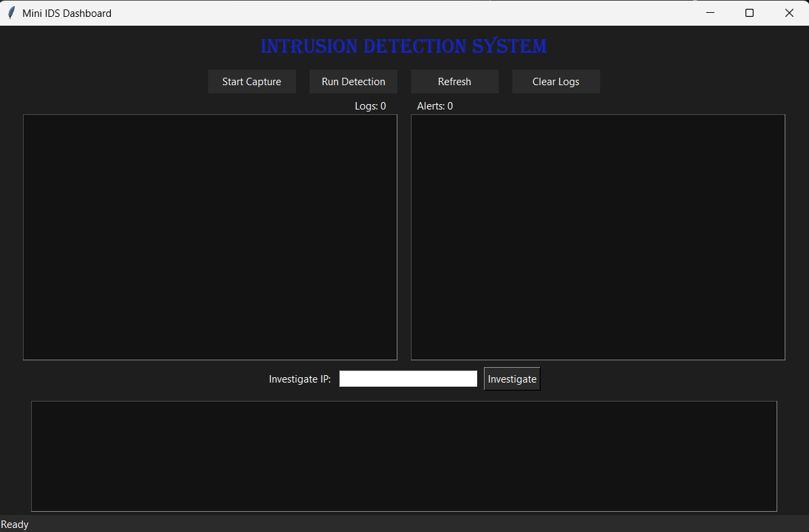Click the feather app icon in title bar
The height and width of the screenshot is (532, 809).
tap(11, 13)
